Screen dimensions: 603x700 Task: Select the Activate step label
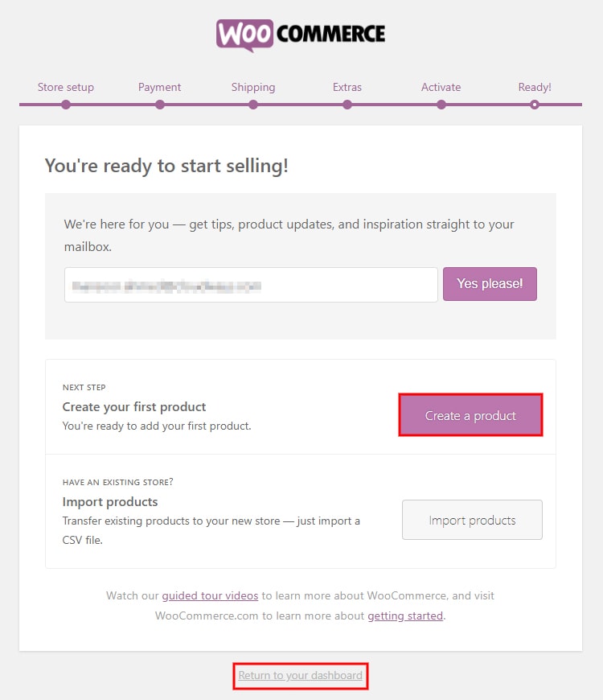tap(441, 87)
